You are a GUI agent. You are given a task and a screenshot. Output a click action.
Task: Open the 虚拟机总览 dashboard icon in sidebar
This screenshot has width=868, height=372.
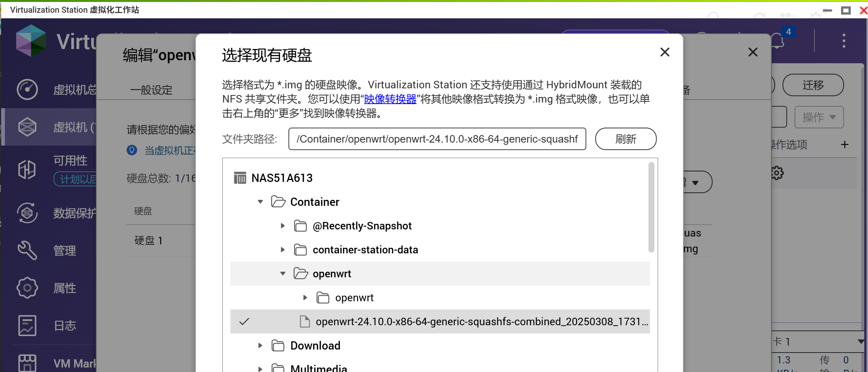point(27,89)
